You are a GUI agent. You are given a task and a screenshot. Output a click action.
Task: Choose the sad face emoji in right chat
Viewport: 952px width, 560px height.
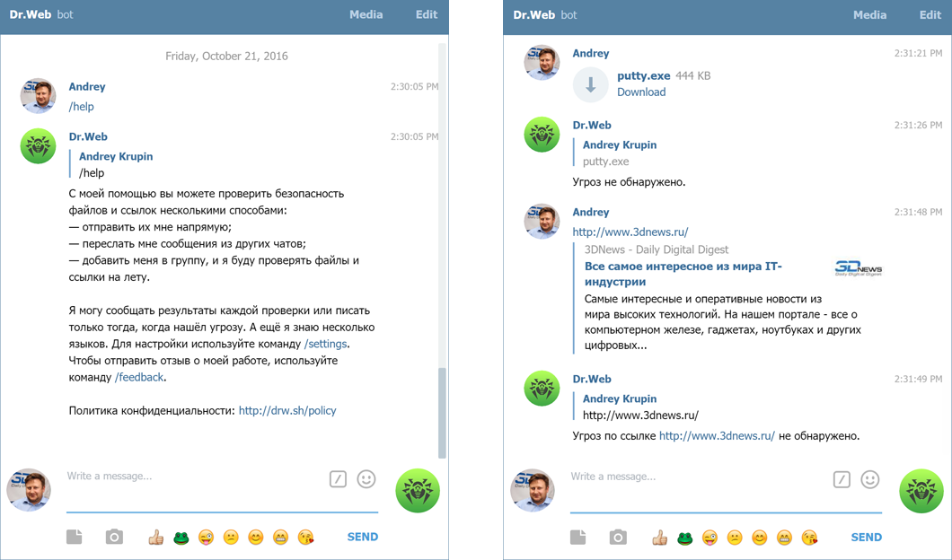735,537
